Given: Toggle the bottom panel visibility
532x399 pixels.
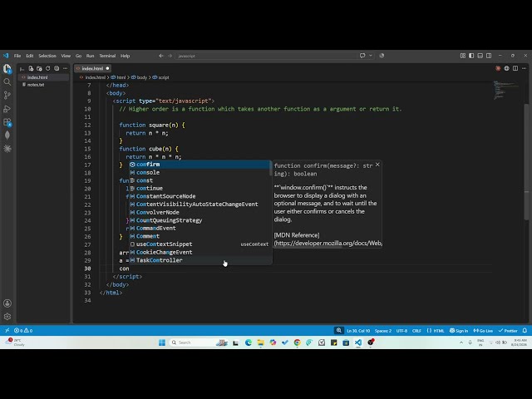Looking at the screenshot, I should point(480,56).
